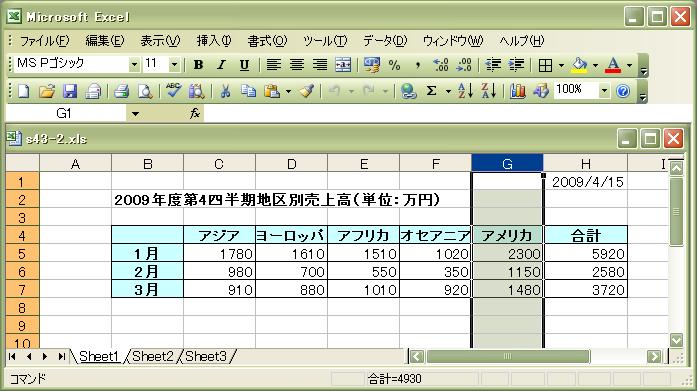The width and height of the screenshot is (697, 391).
Task: Open the データ(D) menu
Action: pyautogui.click(x=385, y=41)
